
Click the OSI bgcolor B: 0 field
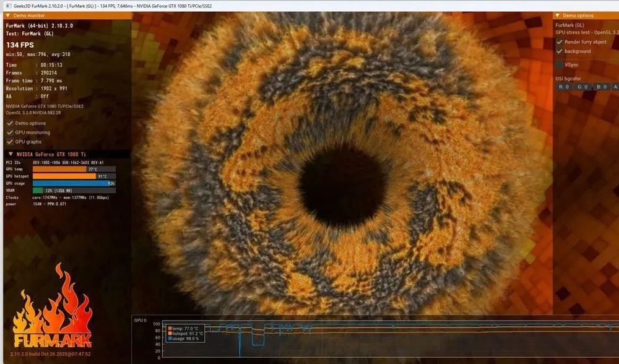(602, 87)
